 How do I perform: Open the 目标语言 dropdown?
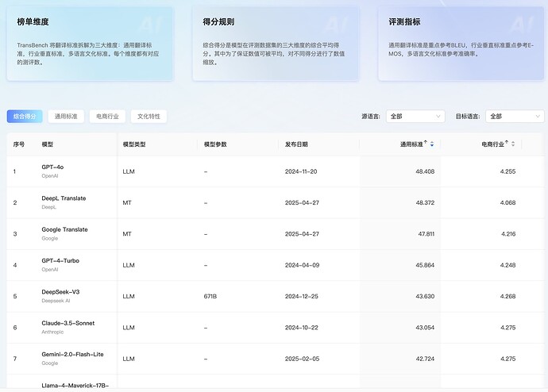[x=515, y=116]
